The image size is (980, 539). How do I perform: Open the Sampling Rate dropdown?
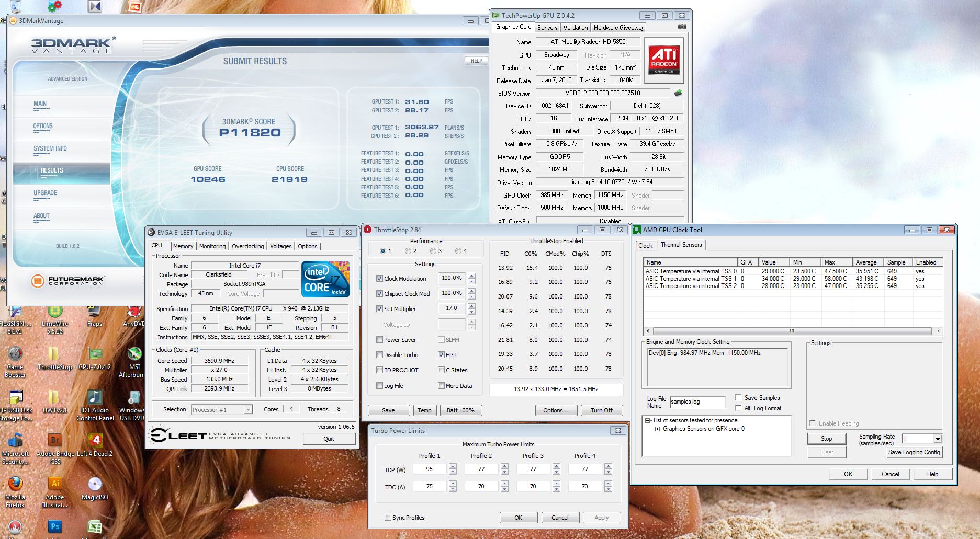(937, 439)
